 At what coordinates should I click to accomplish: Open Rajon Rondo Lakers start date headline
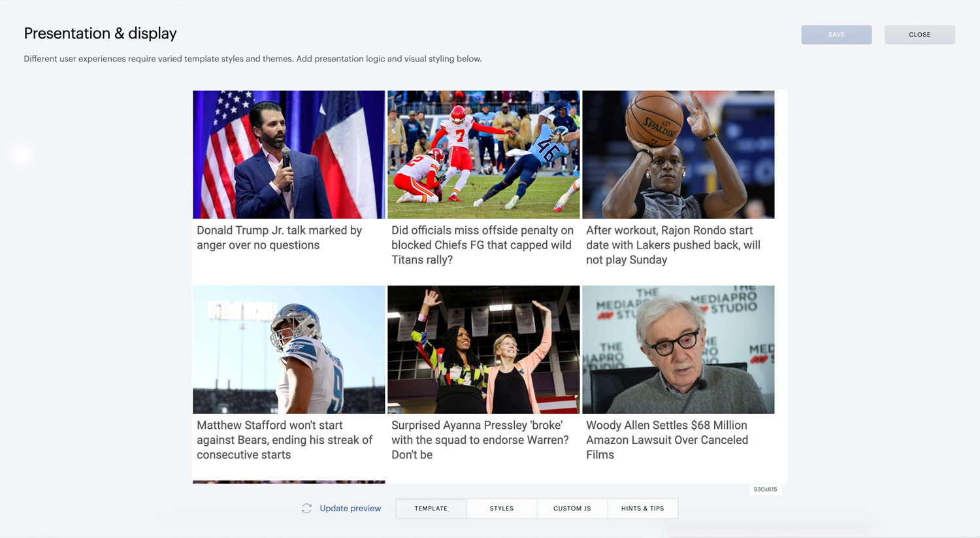click(x=674, y=245)
